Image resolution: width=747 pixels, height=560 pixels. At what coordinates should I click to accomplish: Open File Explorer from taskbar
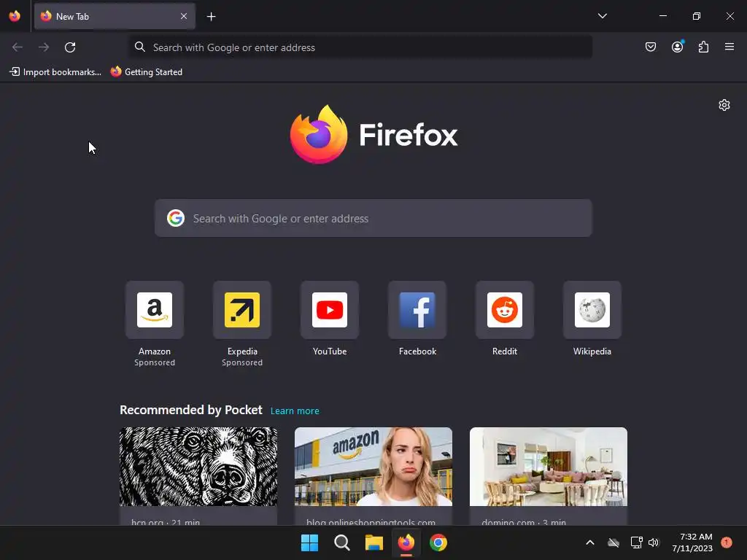coord(374,542)
